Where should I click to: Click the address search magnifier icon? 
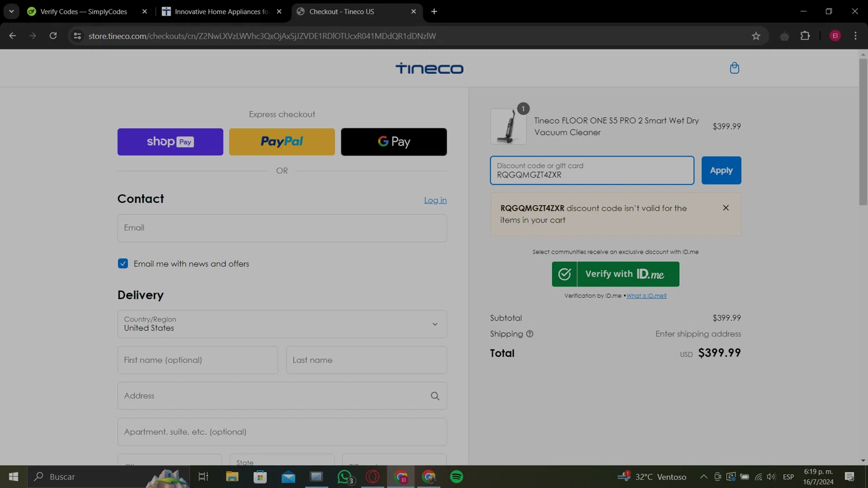click(435, 396)
